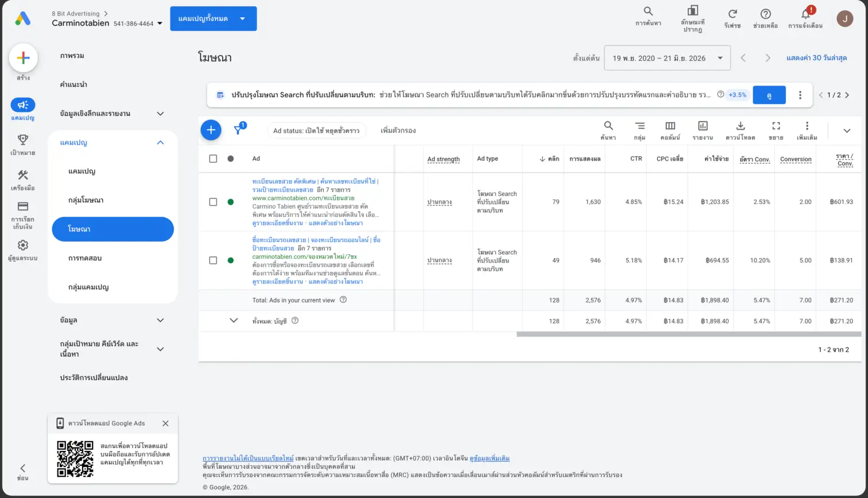Viewport: 868px width, 498px height.
Task: Open the Admin gear icon
Action: coord(23,246)
